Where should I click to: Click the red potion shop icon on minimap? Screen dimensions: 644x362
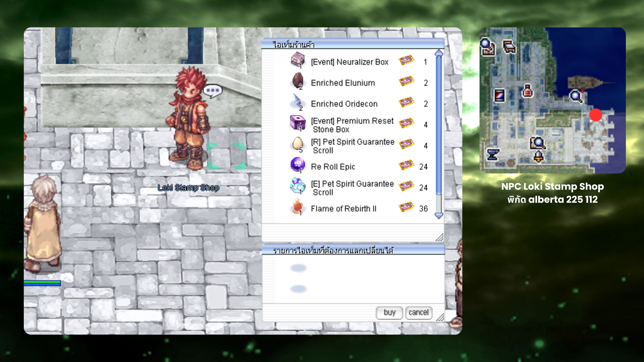(x=527, y=90)
